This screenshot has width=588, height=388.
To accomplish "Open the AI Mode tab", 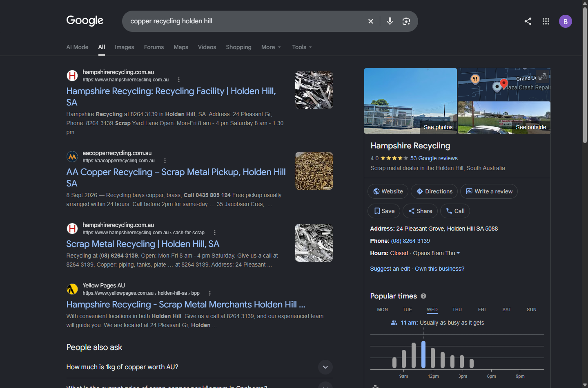I will [x=77, y=47].
